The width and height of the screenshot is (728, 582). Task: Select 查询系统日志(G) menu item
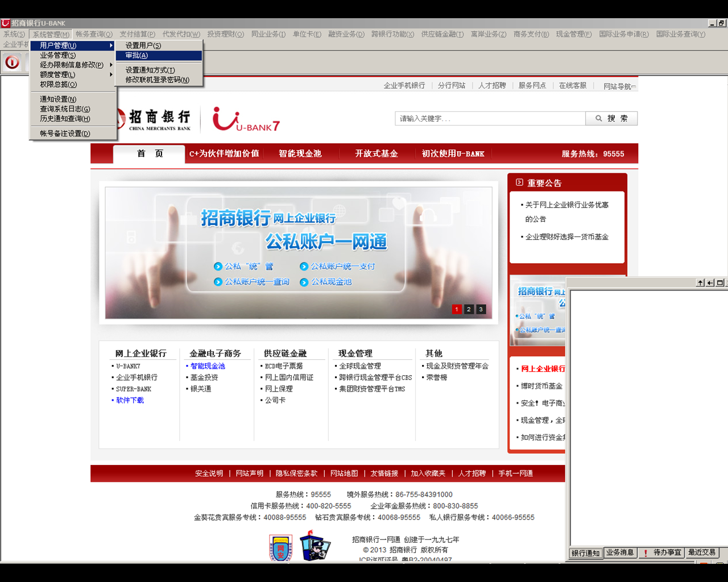tap(73, 109)
